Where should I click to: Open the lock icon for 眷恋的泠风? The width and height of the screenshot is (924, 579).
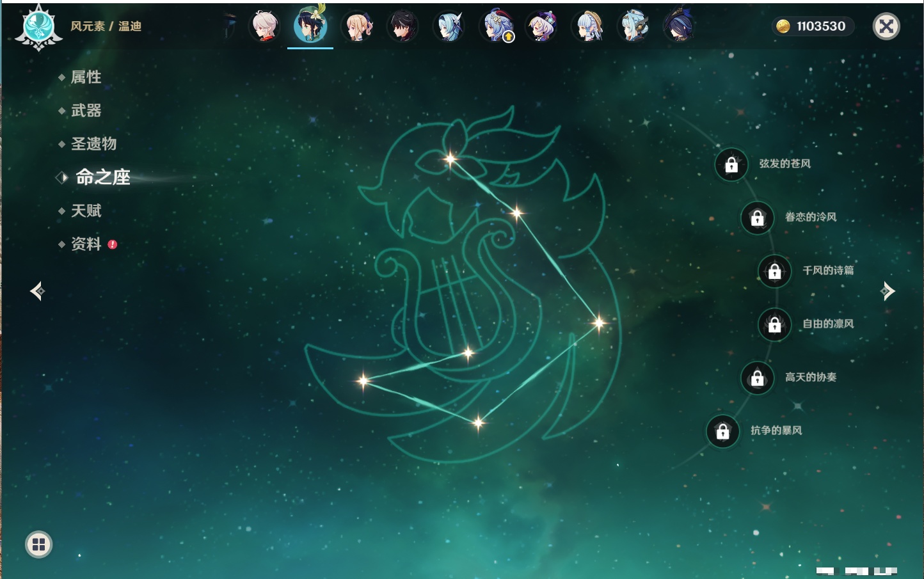[x=757, y=218]
